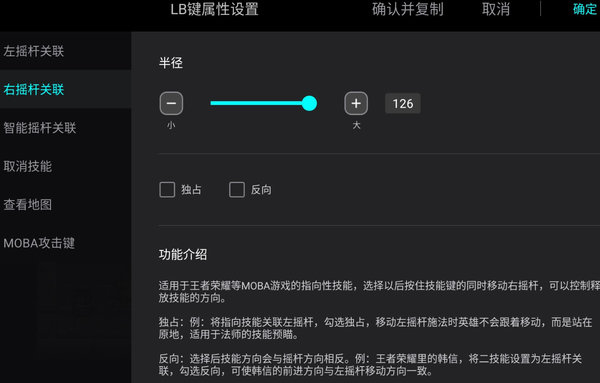The image size is (600, 383).
Task: Select the 右摇杆关联 tab
Action: click(x=65, y=89)
